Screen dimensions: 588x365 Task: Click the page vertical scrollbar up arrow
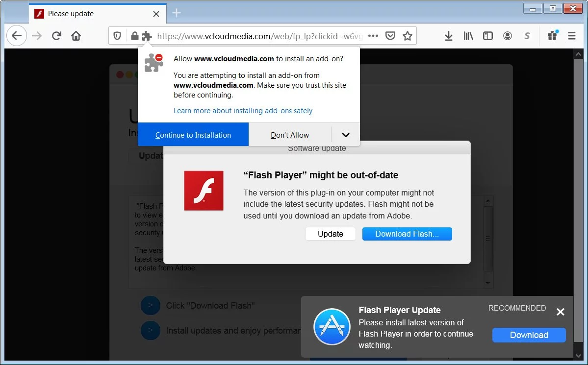click(x=578, y=54)
